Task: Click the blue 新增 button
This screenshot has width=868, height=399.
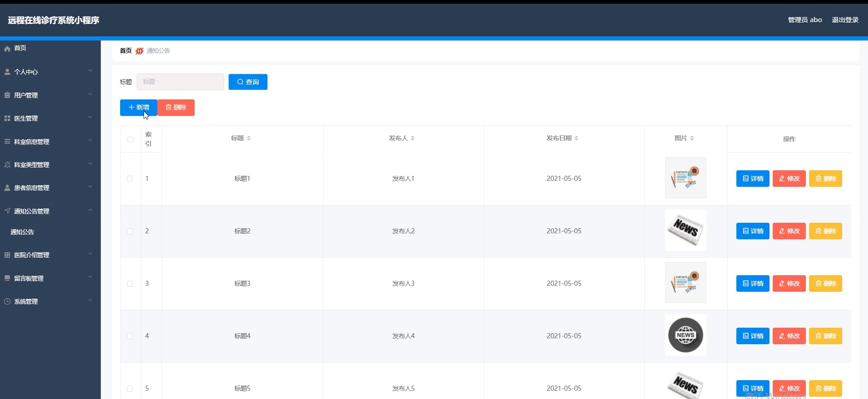Action: (139, 107)
